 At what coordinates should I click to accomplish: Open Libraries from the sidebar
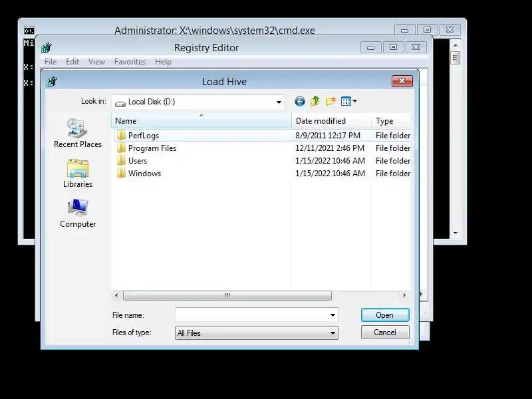[78, 173]
